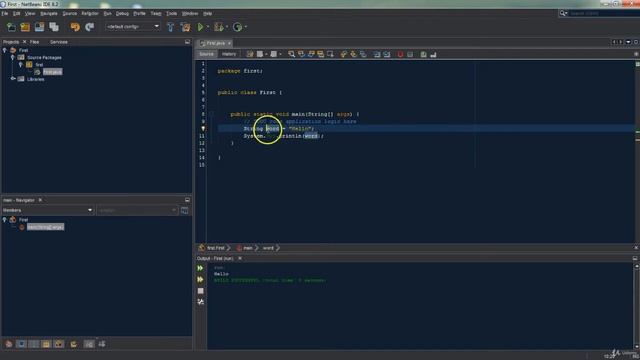
Task: Select First.java in the Projects tree
Action: click(52, 72)
